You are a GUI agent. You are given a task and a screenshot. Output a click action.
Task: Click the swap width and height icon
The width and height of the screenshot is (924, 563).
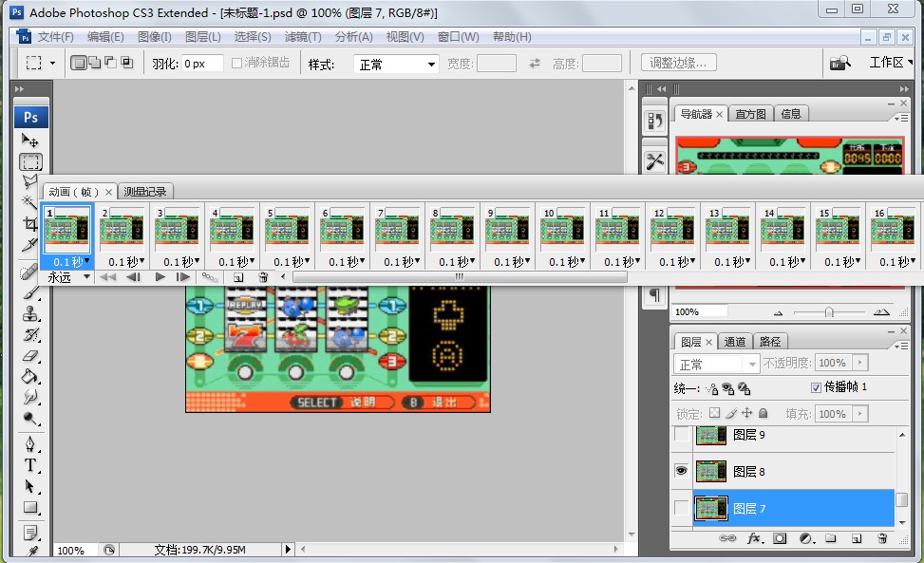pyautogui.click(x=535, y=63)
